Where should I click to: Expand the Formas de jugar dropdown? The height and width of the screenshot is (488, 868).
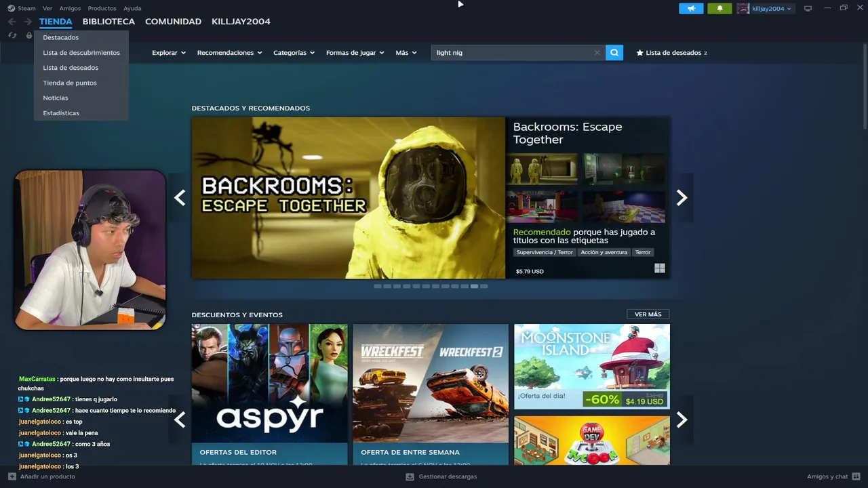pyautogui.click(x=355, y=53)
